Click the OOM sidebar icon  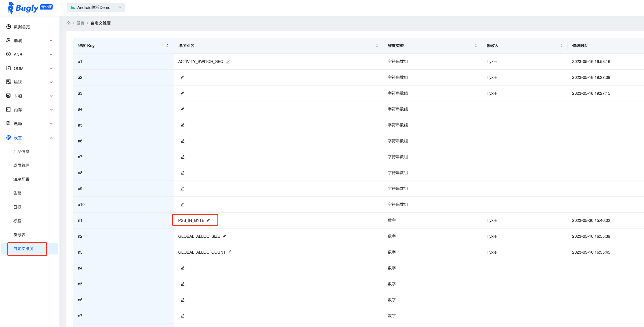click(x=8, y=68)
